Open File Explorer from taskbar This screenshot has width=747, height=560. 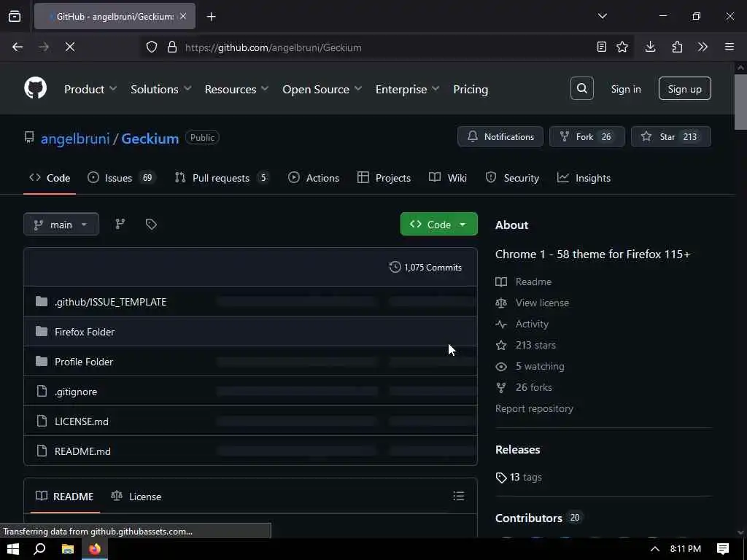68,549
